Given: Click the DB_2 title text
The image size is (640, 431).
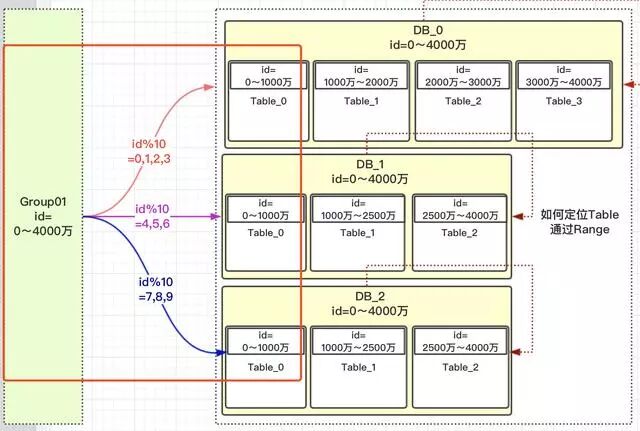Looking at the screenshot, I should (x=370, y=296).
